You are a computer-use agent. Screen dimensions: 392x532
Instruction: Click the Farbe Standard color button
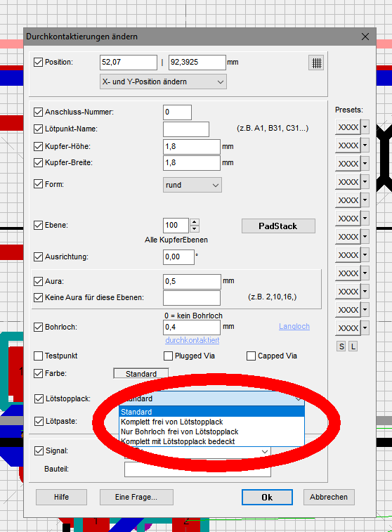(141, 374)
